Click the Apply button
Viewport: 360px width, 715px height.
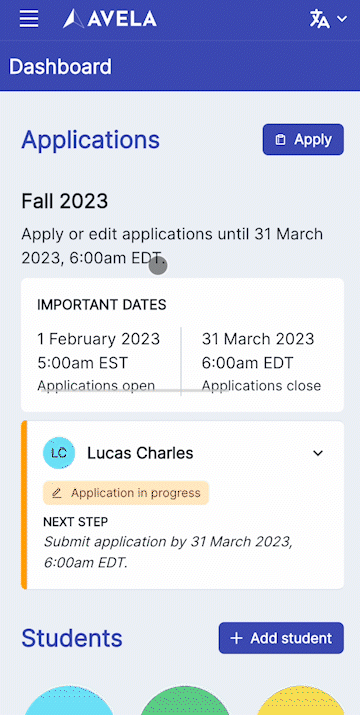[303, 140]
